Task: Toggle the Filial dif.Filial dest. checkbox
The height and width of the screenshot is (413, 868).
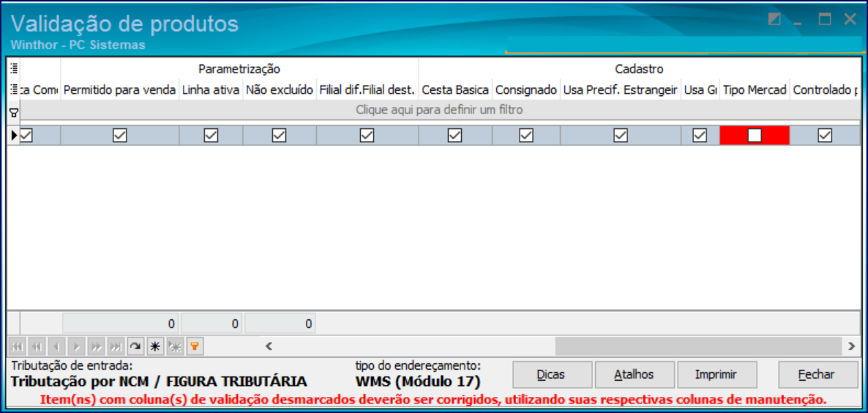Action: 367,135
